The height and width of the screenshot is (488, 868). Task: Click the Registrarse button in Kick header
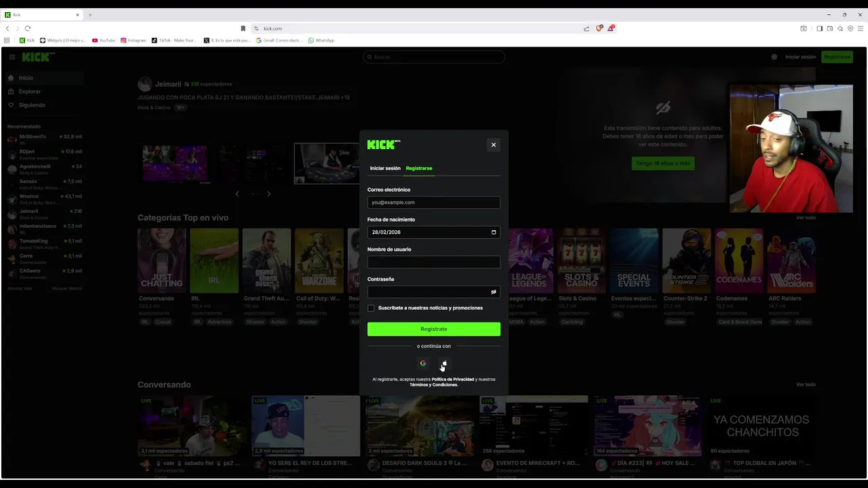click(x=837, y=57)
